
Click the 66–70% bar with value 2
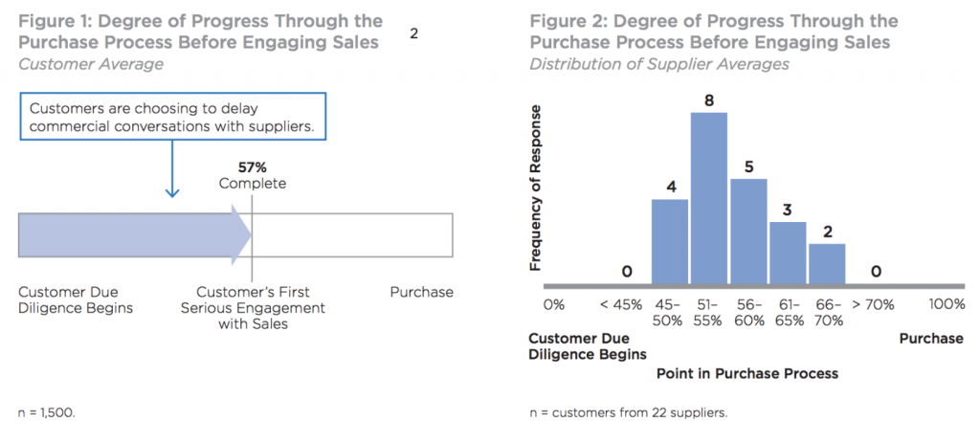point(827,263)
